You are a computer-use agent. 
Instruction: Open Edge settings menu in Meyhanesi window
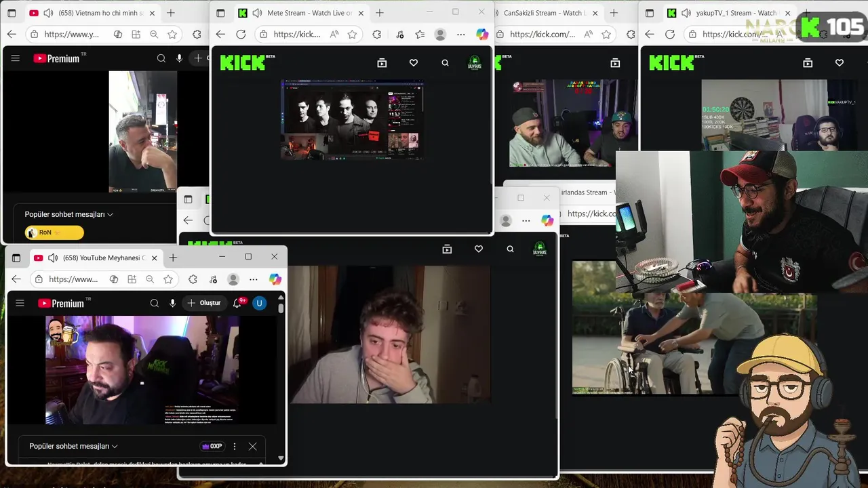coord(253,279)
